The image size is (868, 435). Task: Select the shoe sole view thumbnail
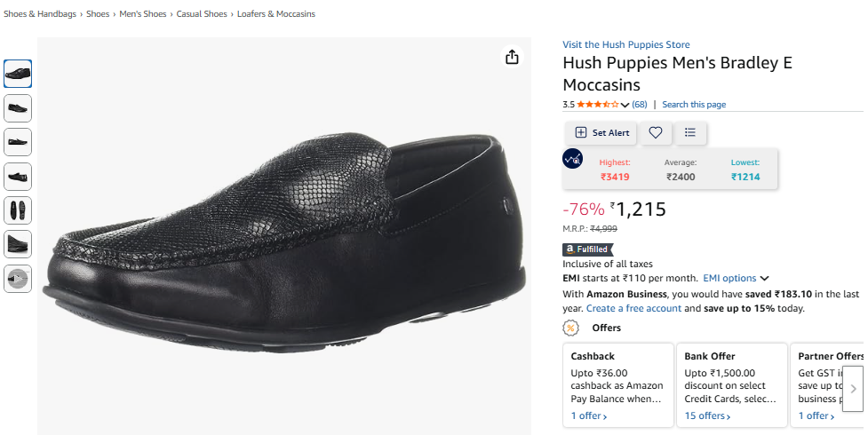tap(18, 210)
